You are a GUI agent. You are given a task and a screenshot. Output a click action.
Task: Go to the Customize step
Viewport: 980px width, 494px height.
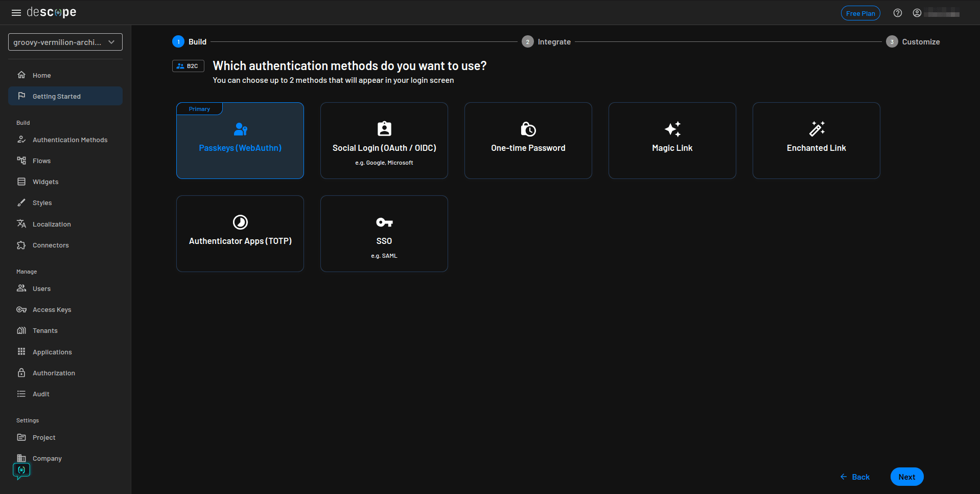click(913, 41)
